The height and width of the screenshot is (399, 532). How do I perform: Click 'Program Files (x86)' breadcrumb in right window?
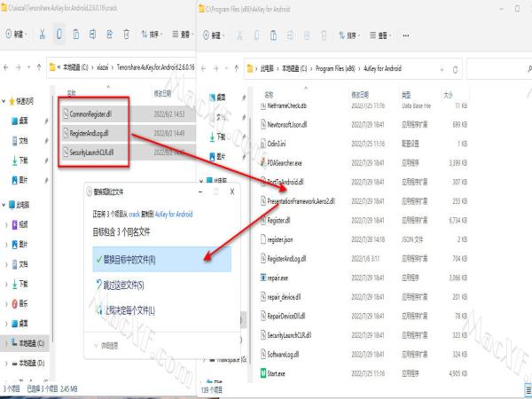(335, 68)
